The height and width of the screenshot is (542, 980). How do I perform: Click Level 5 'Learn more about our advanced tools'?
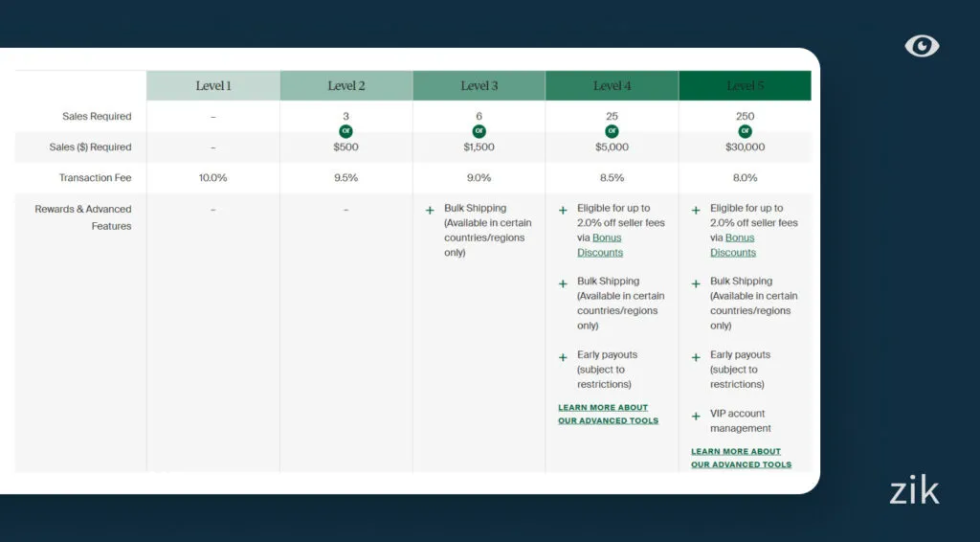pos(741,458)
